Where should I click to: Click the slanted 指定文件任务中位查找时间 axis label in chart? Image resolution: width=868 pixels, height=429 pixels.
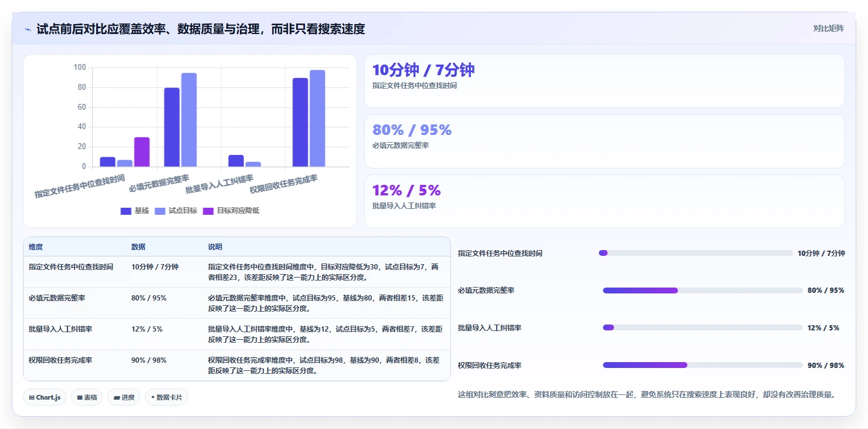(x=80, y=186)
